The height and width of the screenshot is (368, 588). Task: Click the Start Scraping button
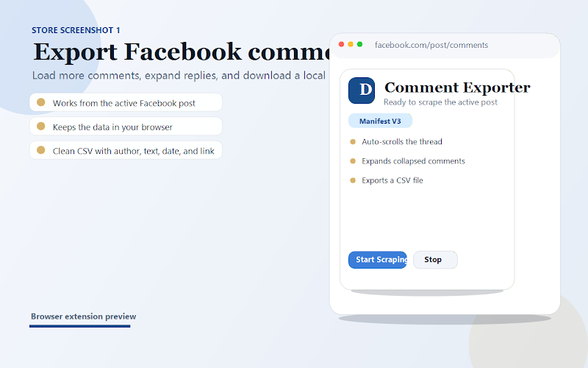[x=378, y=260]
